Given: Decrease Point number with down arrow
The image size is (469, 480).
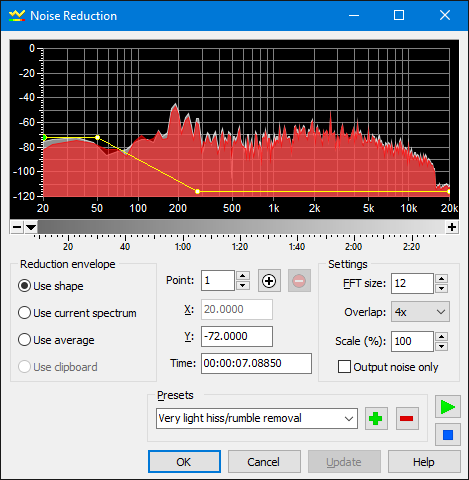Looking at the screenshot, I should (243, 286).
